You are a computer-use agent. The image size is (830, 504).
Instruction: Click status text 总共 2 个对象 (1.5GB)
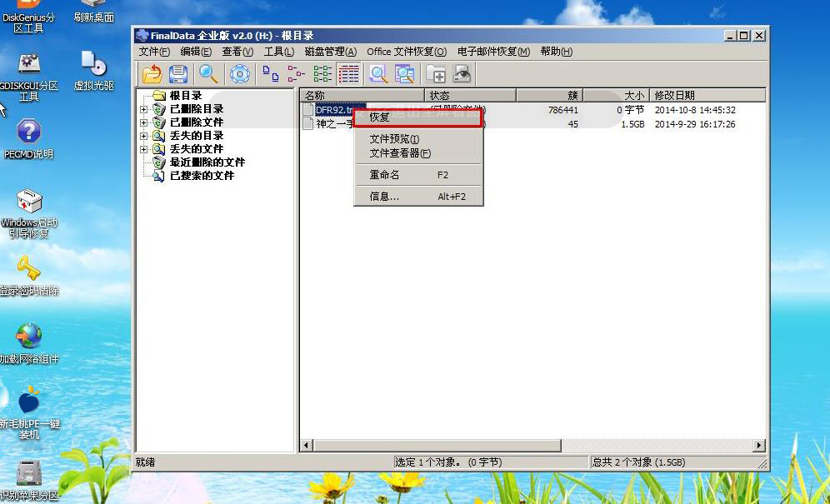639,462
